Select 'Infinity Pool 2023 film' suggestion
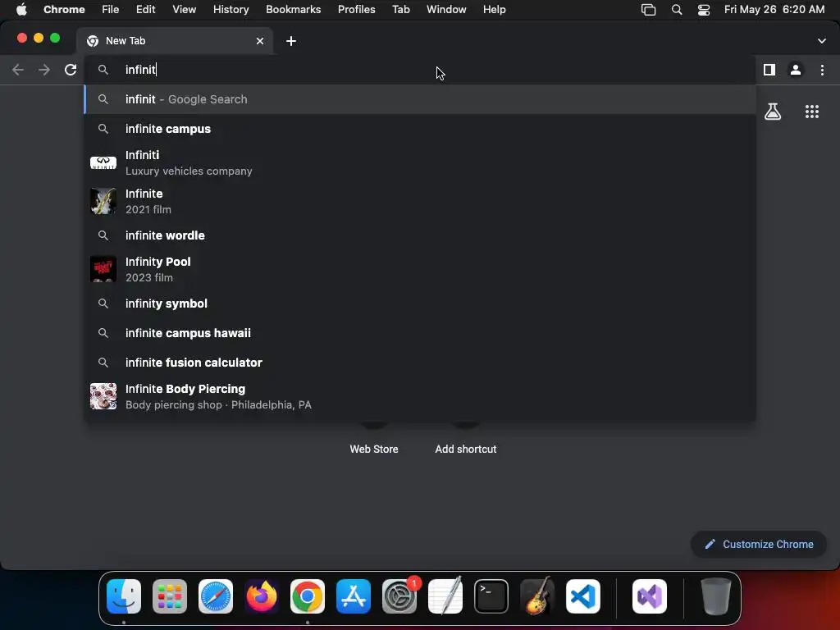Screen dimensions: 840x630 [x=420, y=269]
